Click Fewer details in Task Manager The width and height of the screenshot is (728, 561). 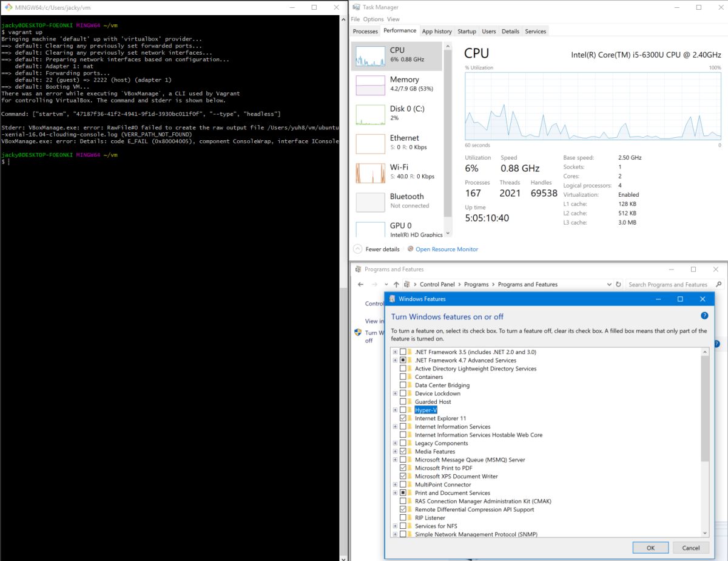click(x=383, y=249)
